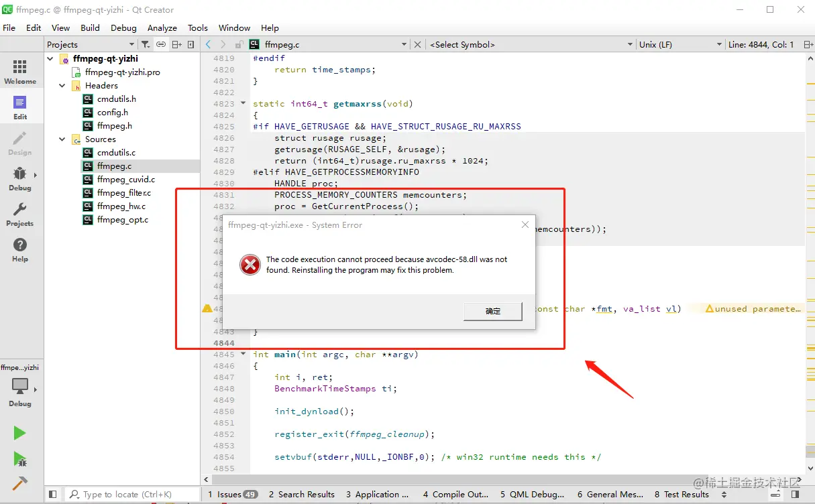Toggle the left sidebar visibility
The height and width of the screenshot is (504, 815).
[52, 495]
